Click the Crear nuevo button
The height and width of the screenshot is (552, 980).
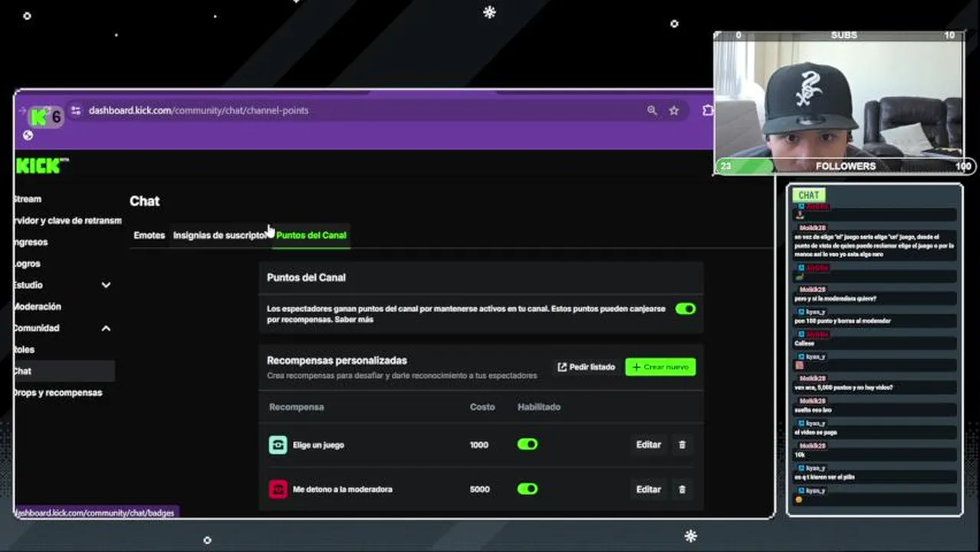660,367
